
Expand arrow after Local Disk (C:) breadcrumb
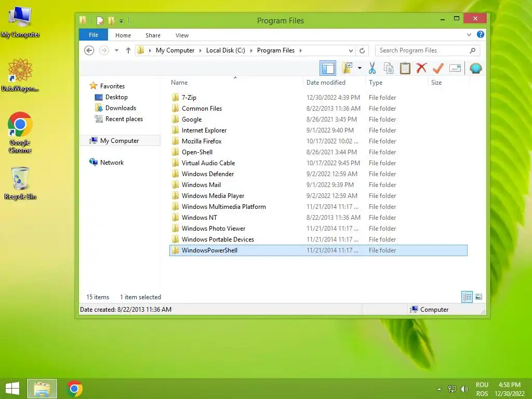251,50
